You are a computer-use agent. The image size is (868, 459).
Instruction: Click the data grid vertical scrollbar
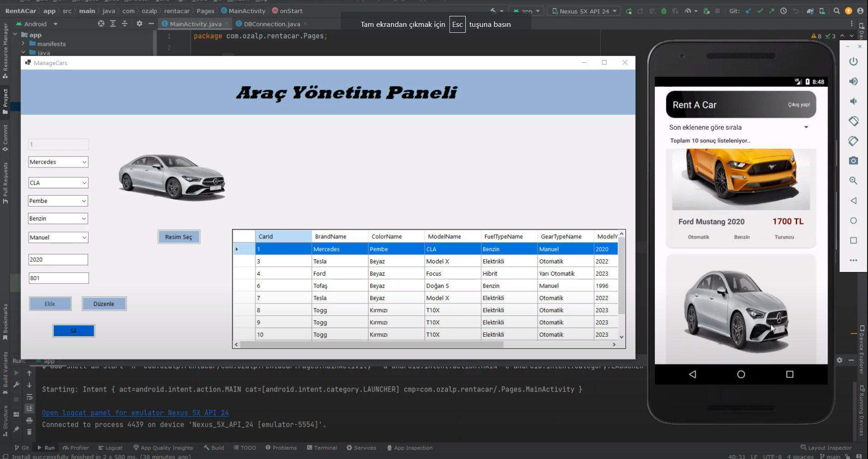(621, 282)
